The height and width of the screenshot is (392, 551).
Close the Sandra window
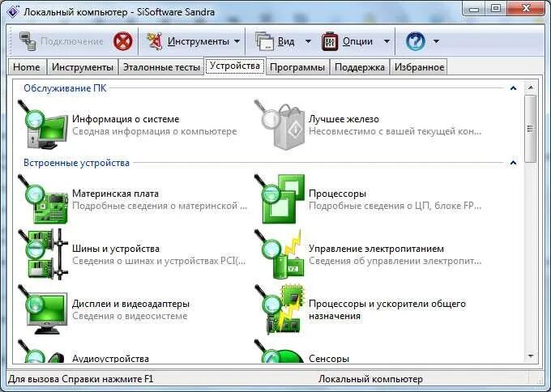pyautogui.click(x=526, y=8)
